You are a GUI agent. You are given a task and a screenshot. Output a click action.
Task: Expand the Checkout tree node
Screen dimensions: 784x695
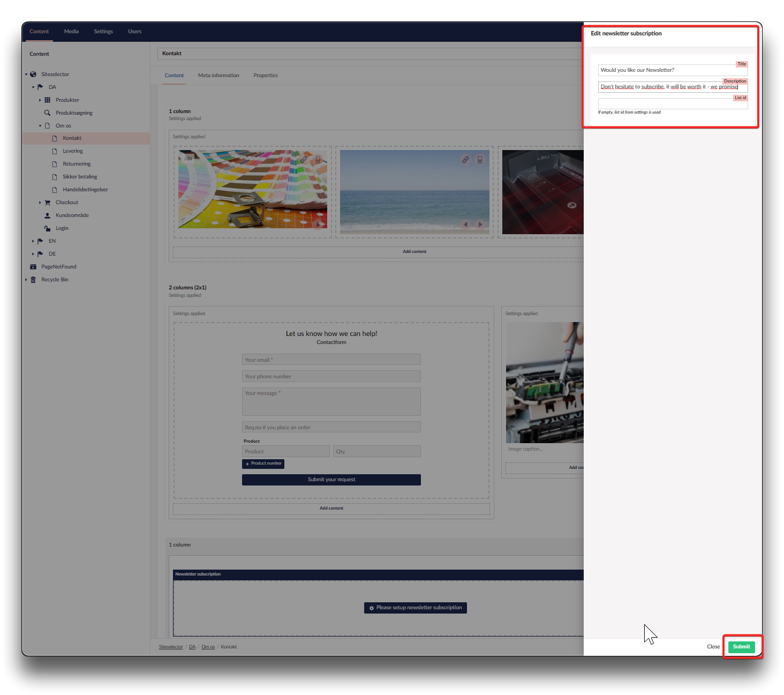point(40,203)
